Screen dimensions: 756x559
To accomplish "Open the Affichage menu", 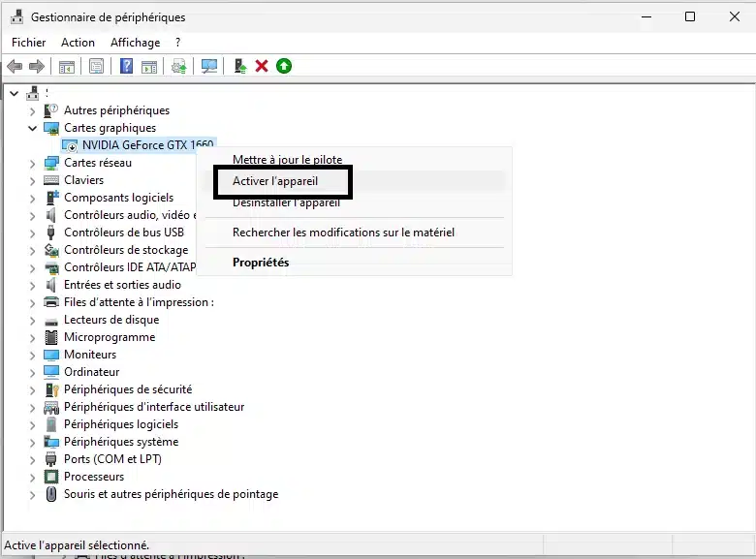I will (x=135, y=43).
